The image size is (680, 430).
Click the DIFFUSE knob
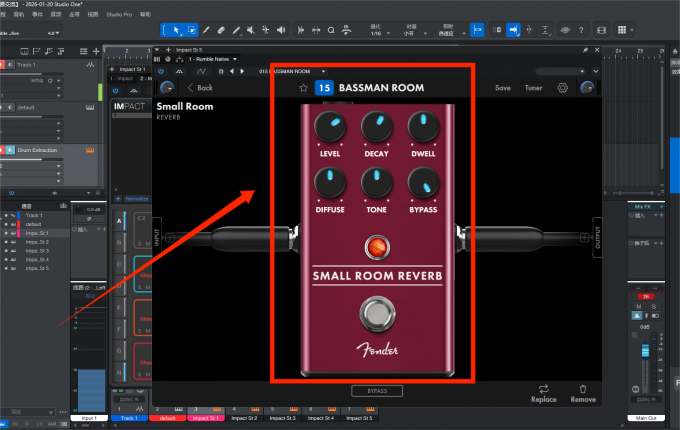click(330, 182)
